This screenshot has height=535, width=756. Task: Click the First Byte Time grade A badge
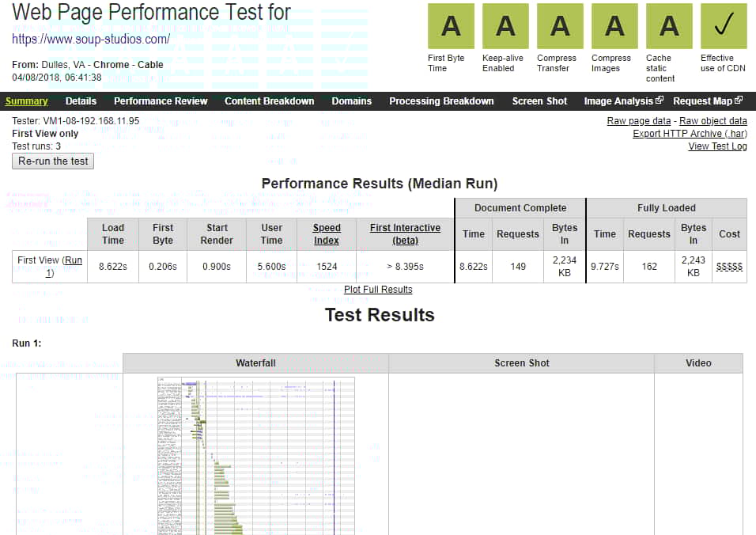pos(451,26)
